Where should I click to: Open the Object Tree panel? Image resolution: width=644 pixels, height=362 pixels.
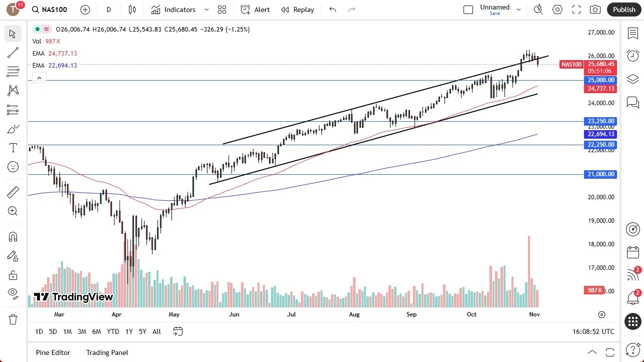coord(632,79)
